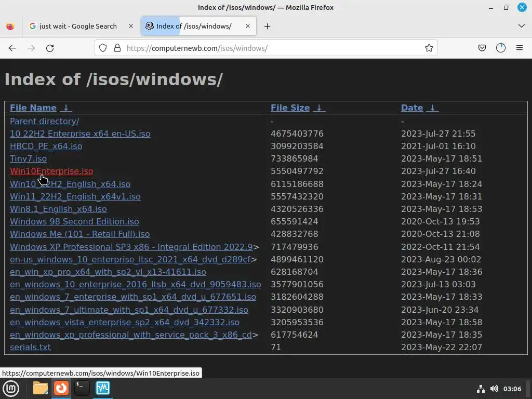Reload the current page
The image size is (532, 399).
[50, 48]
